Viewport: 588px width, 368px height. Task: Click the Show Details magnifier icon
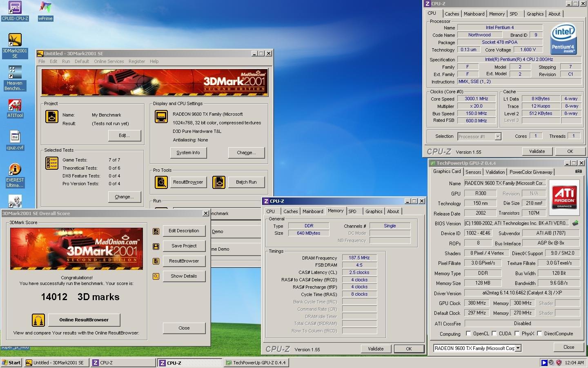coord(156,276)
